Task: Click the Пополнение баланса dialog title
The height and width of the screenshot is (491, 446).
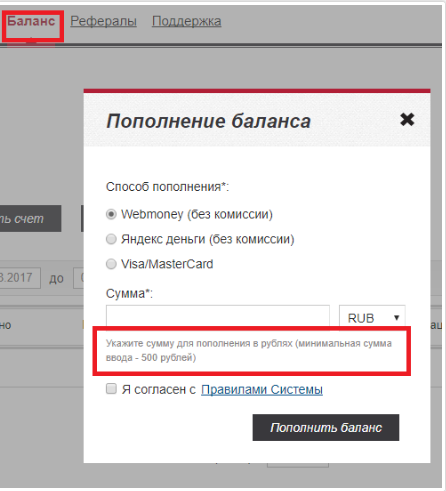Action: [x=209, y=121]
